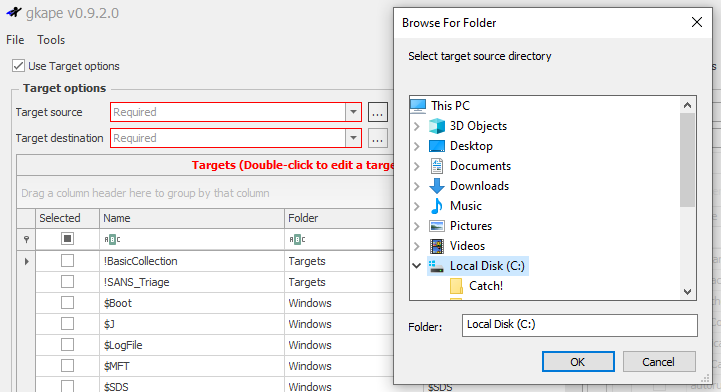This screenshot has height=392, width=721.
Task: Click the Documents folder icon
Action: 436,166
